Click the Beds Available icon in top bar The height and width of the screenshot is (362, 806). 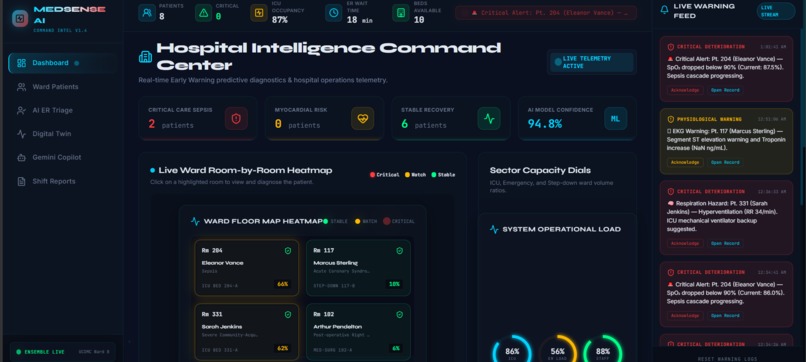pos(400,13)
